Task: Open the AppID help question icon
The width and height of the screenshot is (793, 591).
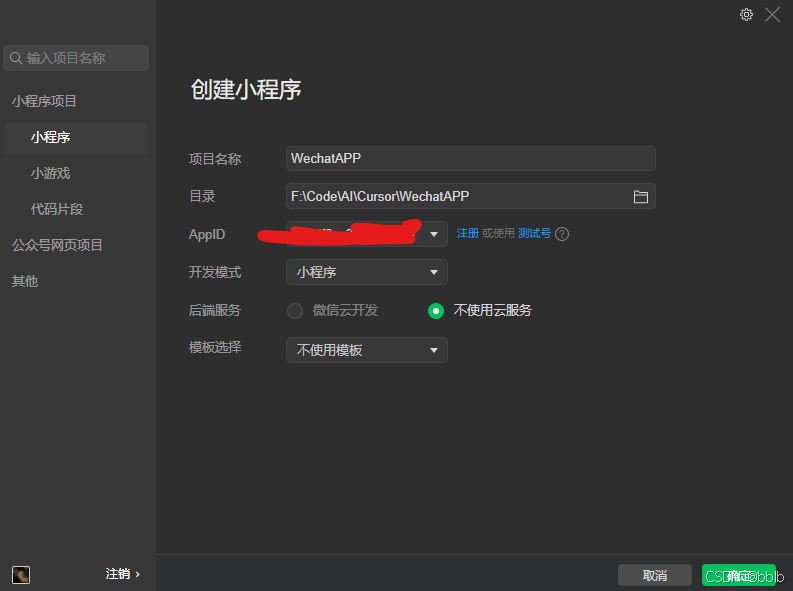Action: [562, 234]
